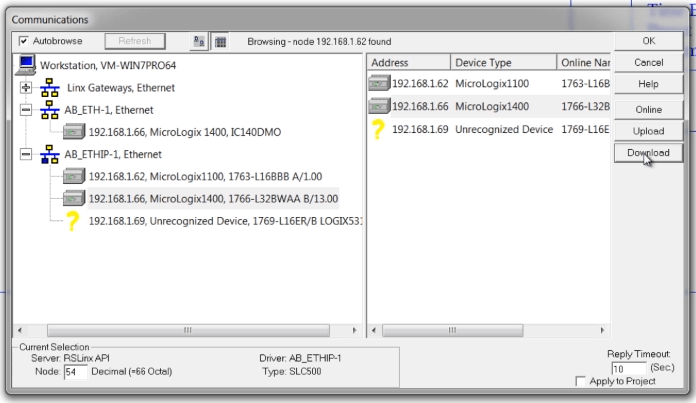Click question mark icon for 192.168.1.69 in list
This screenshot has width=696, height=403.
coord(378,130)
